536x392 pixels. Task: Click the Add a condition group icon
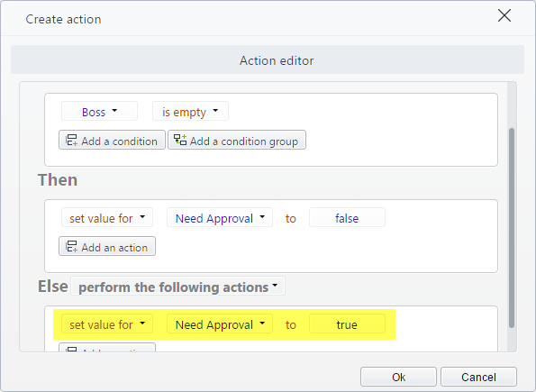click(x=180, y=140)
